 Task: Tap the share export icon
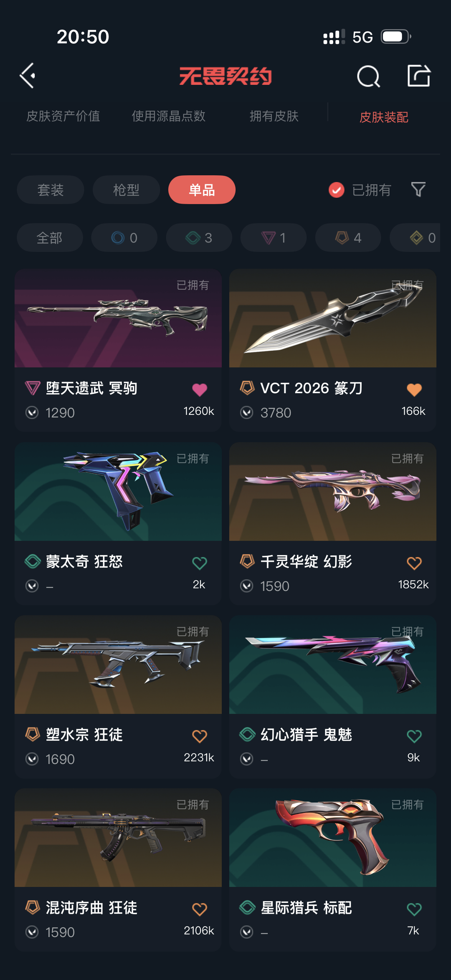click(419, 76)
